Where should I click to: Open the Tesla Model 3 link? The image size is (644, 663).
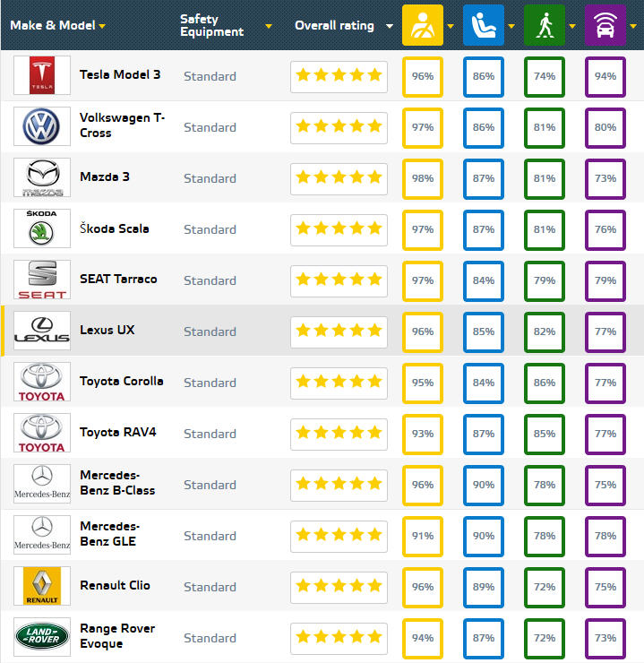[120, 74]
